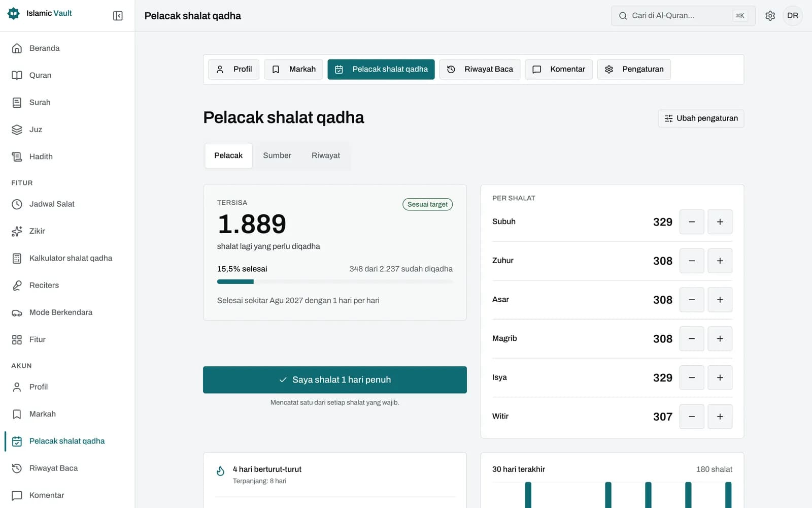Open sidebar Profil under Akun
The image size is (812, 508).
tap(67, 387)
